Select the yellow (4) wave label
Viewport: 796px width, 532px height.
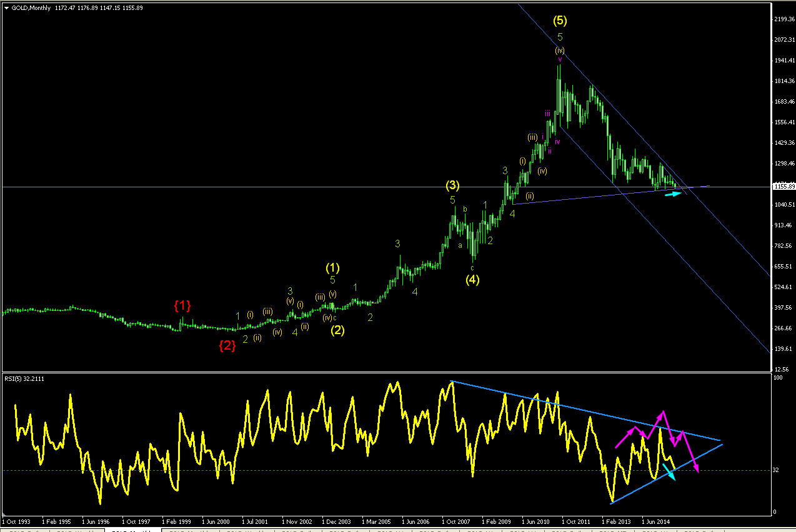coord(472,279)
